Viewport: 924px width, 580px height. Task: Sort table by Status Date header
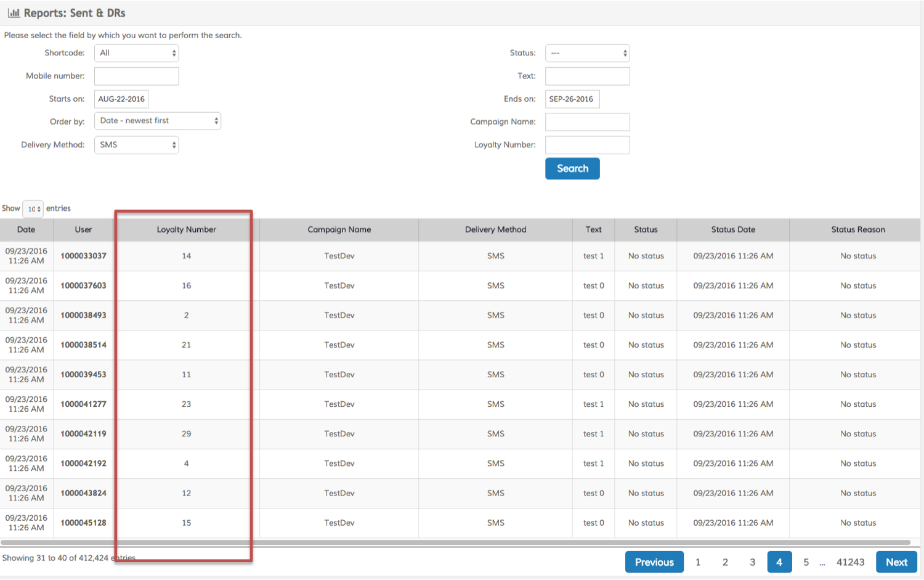tap(732, 229)
